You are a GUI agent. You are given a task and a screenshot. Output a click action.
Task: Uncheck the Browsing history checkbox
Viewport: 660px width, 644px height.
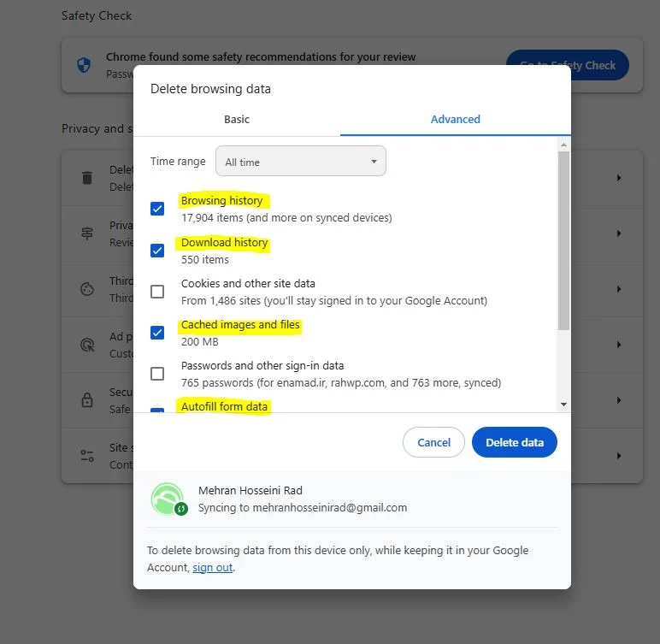click(x=157, y=209)
